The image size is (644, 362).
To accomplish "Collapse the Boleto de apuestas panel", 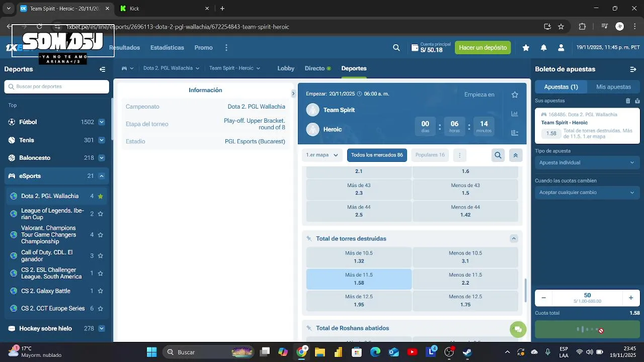I will [633, 69].
